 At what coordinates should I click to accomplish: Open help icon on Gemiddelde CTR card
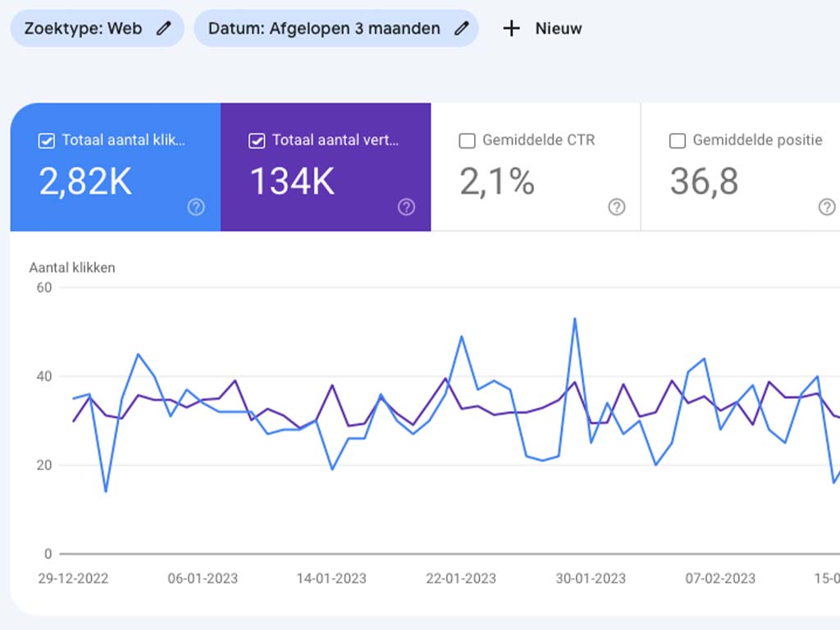point(617,208)
